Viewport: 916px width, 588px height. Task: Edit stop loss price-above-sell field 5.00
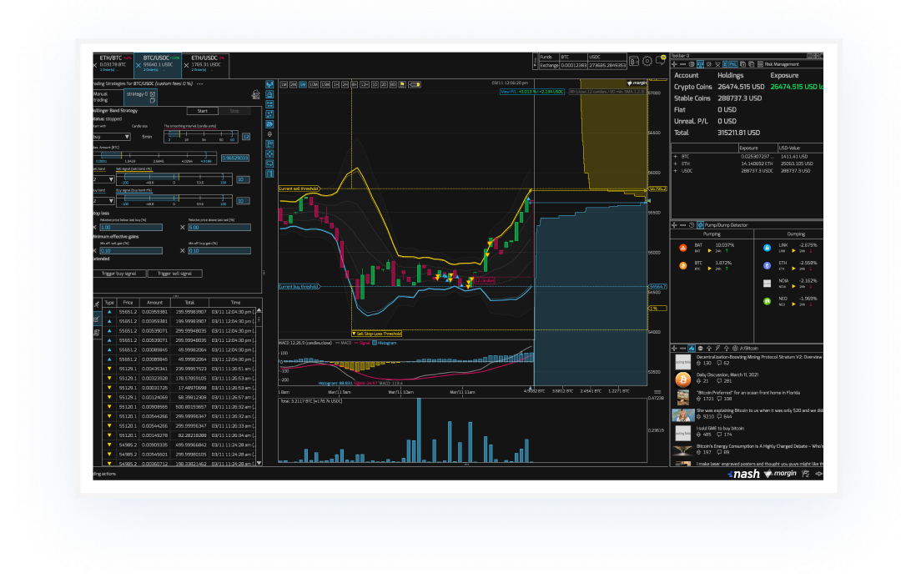coord(219,227)
